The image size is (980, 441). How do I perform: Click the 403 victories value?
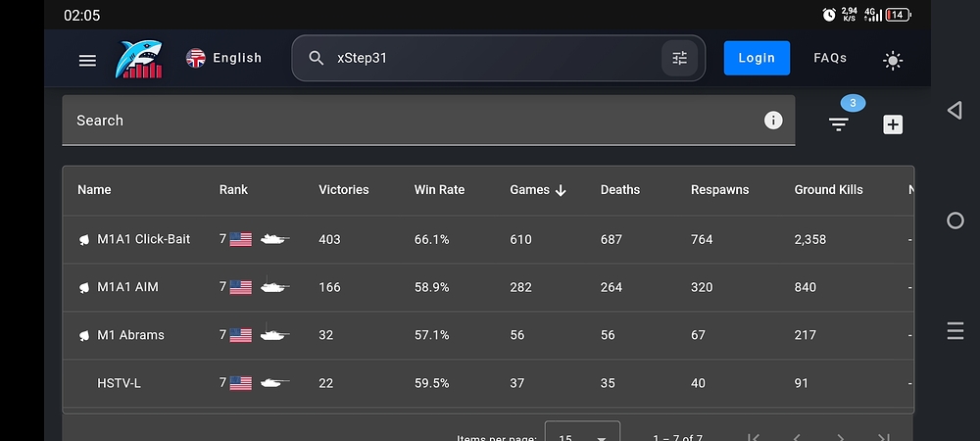tap(329, 239)
